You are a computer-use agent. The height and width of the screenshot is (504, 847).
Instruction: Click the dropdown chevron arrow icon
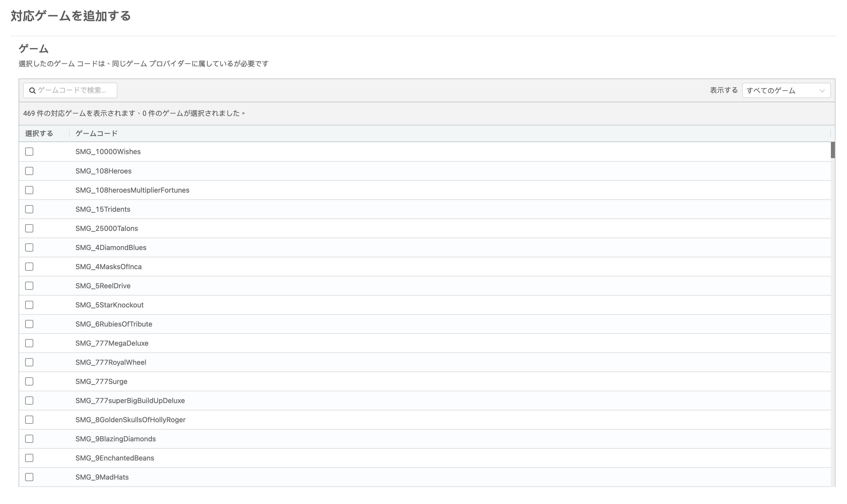822,91
